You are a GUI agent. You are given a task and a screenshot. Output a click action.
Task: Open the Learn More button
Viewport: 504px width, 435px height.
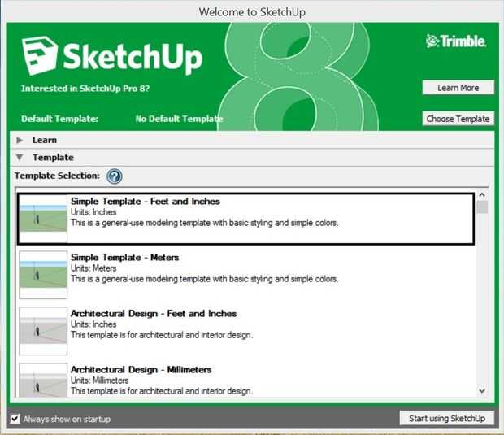click(458, 88)
